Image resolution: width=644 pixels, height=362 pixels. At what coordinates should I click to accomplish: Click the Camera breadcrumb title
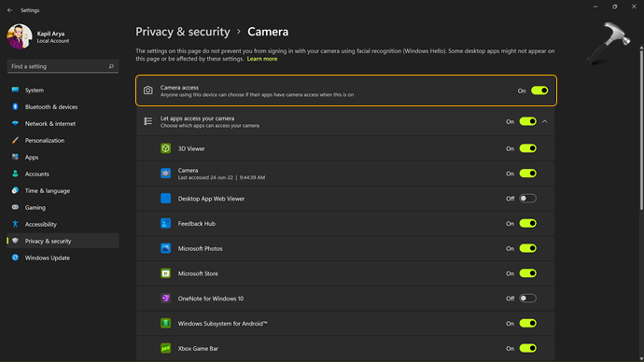point(268,32)
